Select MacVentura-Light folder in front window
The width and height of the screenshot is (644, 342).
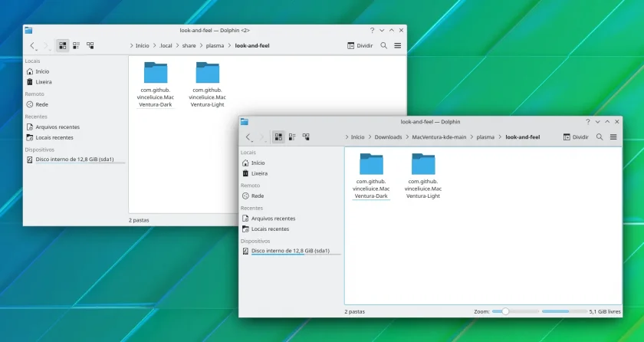[423, 176]
